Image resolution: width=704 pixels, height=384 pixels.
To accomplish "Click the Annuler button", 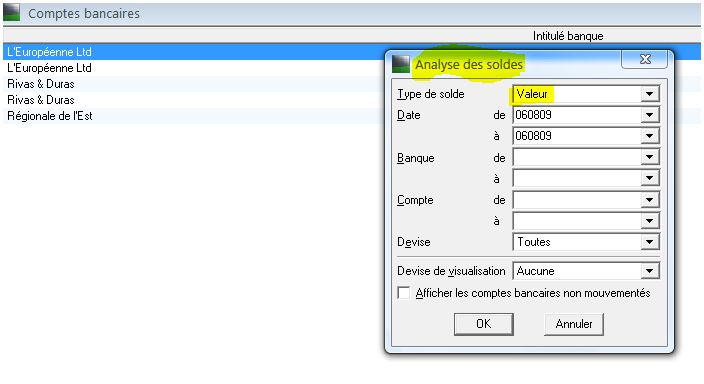I will coord(574,324).
